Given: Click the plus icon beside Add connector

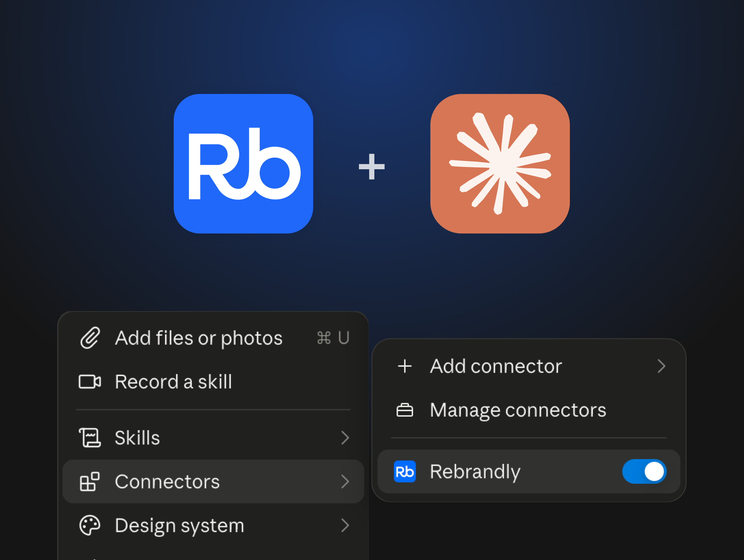Looking at the screenshot, I should pos(405,366).
